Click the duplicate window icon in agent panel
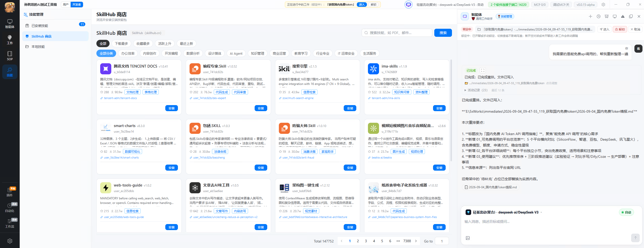This screenshot has width=644, height=248. pyautogui.click(x=631, y=16)
